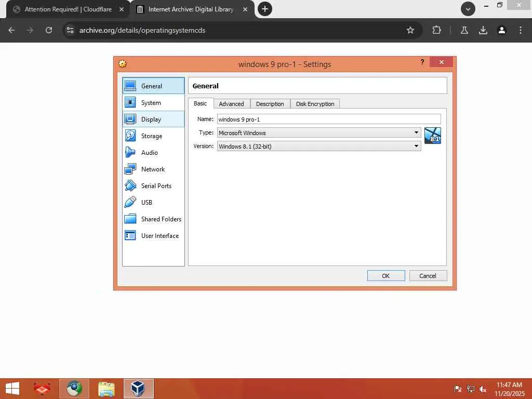Reload the archive.org page

click(49, 30)
